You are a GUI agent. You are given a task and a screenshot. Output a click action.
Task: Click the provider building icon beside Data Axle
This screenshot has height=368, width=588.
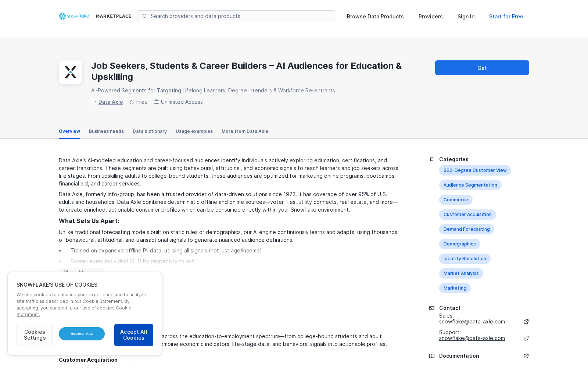(94, 102)
